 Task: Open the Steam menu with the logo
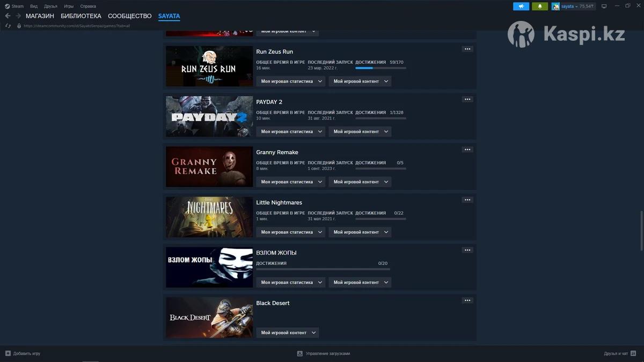coord(7,6)
